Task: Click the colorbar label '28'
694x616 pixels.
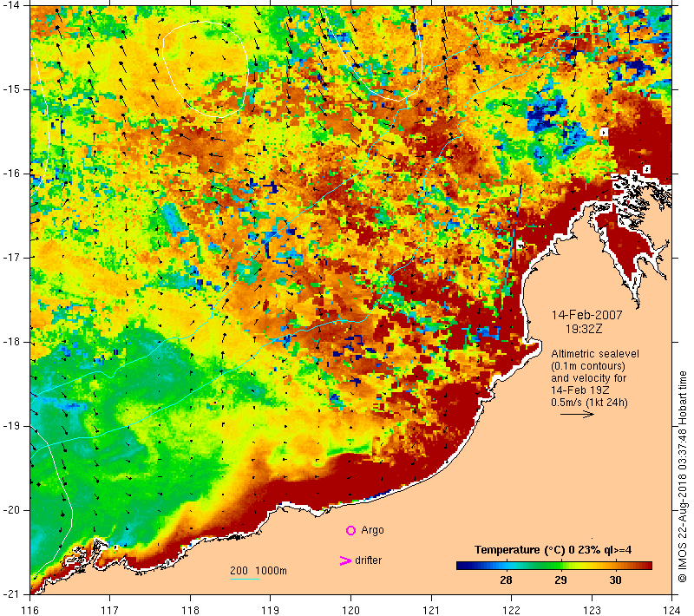Action: [506, 580]
